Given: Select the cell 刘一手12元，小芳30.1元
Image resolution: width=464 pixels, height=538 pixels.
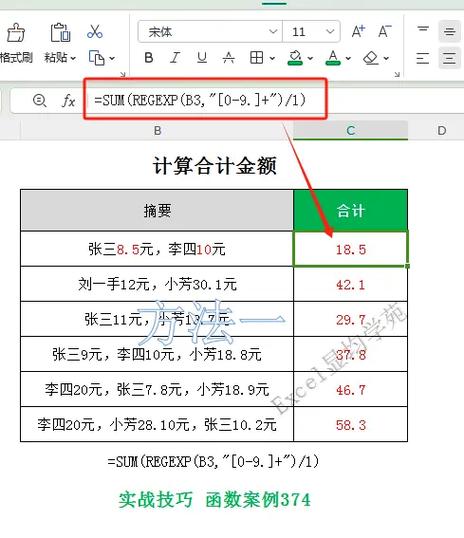Looking at the screenshot, I should (x=157, y=284).
